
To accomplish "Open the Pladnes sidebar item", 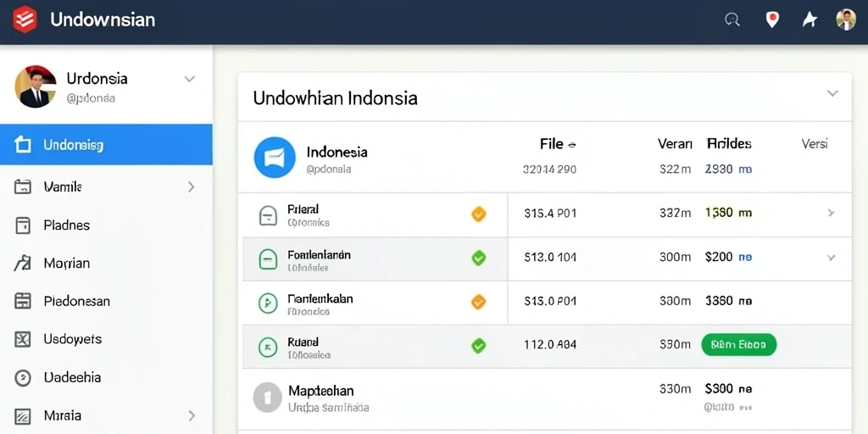I will click(106, 225).
